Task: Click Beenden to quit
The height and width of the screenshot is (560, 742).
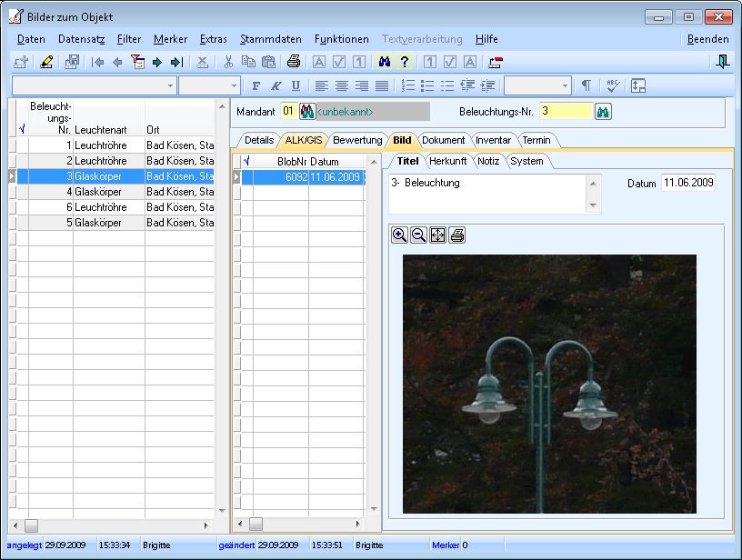Action: (x=708, y=39)
